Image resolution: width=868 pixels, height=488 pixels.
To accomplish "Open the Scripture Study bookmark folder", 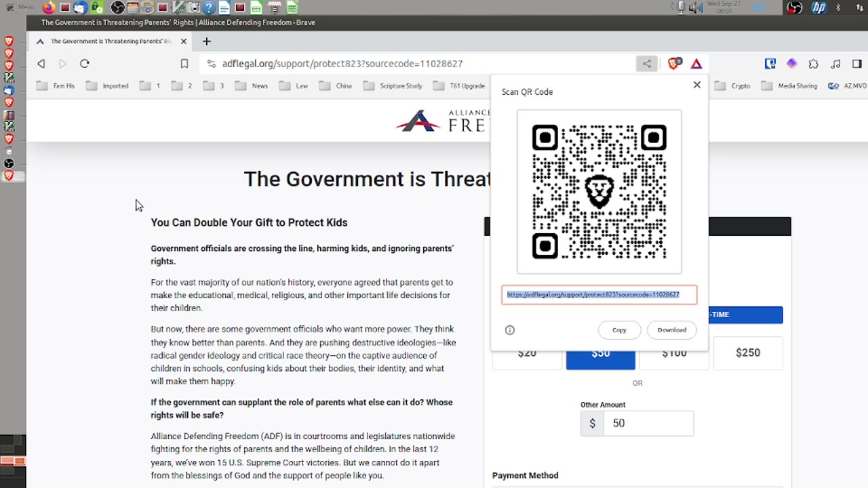I will click(393, 86).
